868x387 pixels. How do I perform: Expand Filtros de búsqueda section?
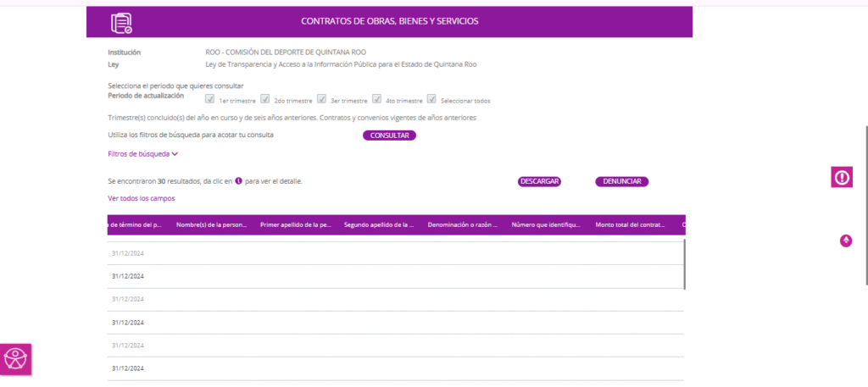(x=142, y=154)
